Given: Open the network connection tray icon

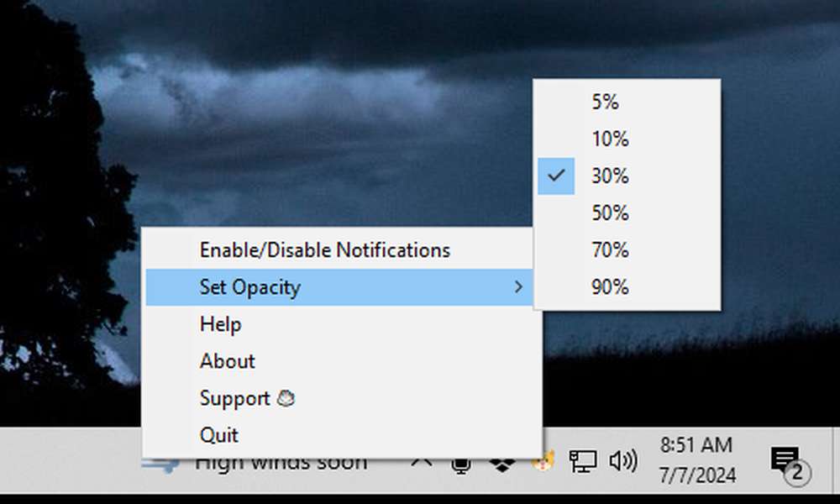Looking at the screenshot, I should [x=582, y=461].
